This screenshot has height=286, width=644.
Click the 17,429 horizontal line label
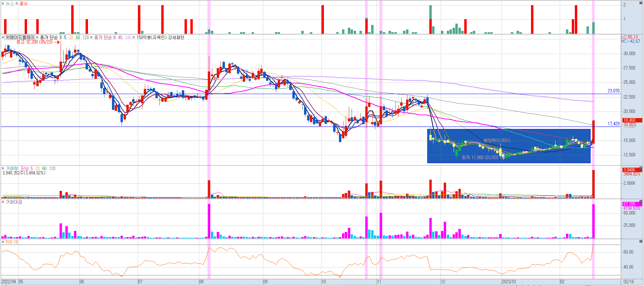(x=614, y=123)
